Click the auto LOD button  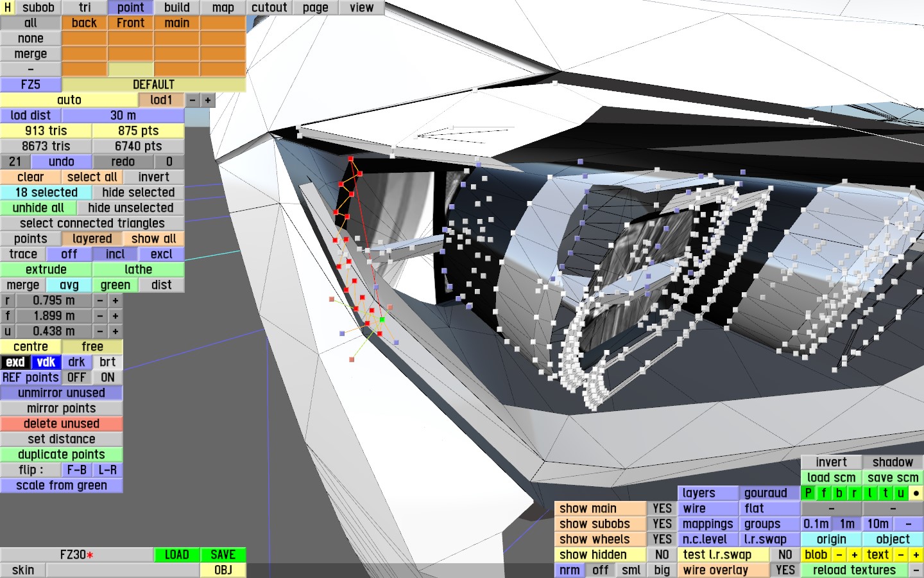point(69,100)
